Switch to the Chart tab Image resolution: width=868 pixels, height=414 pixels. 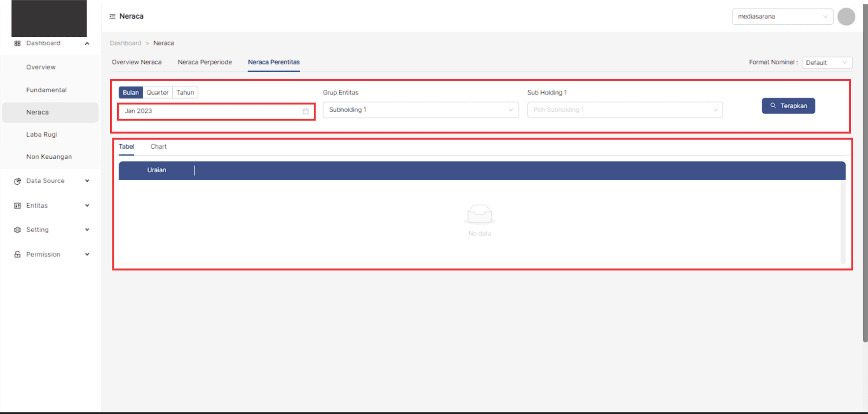pyautogui.click(x=158, y=147)
